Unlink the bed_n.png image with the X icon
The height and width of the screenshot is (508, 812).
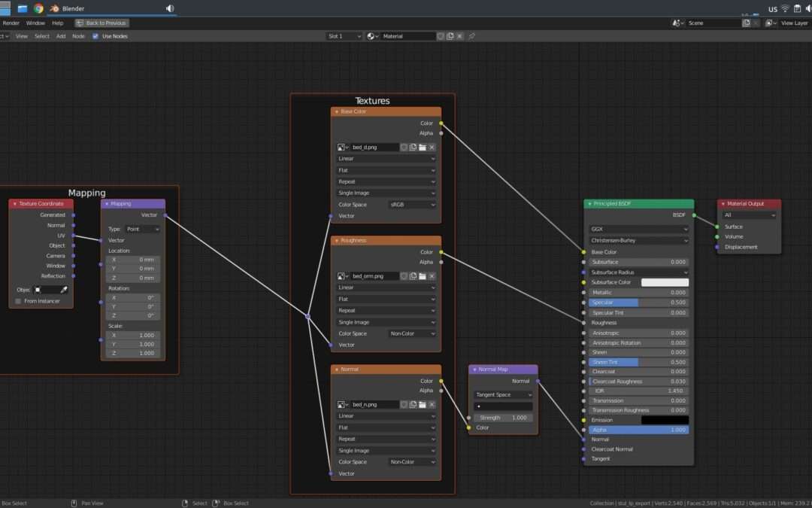pyautogui.click(x=431, y=404)
